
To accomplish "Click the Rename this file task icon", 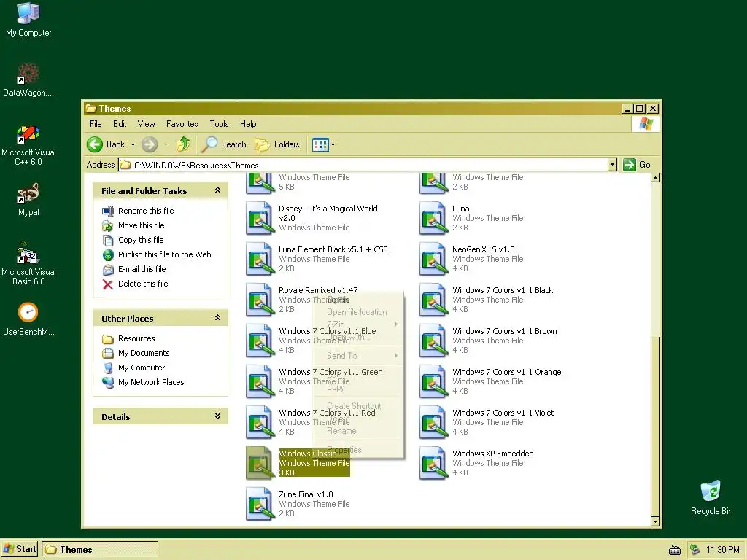I will 108,211.
